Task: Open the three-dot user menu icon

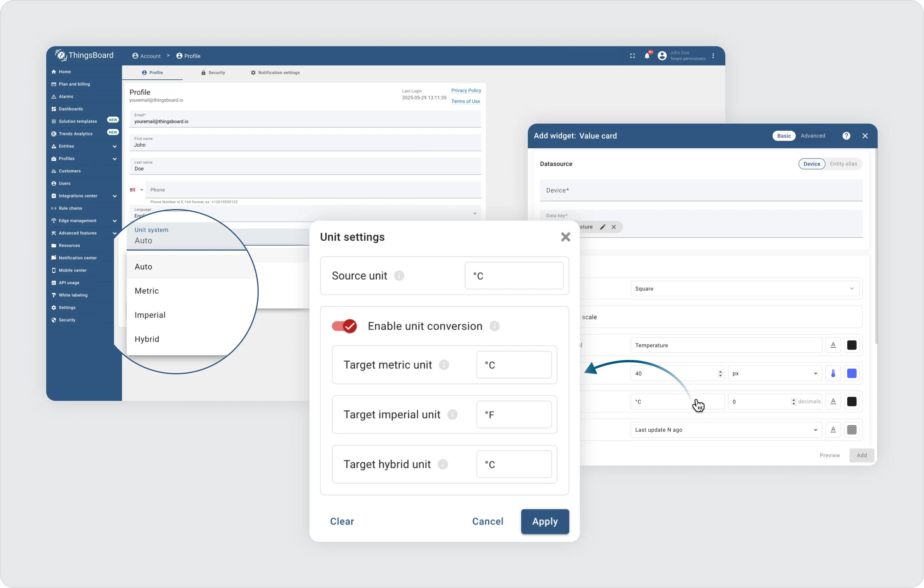Action: click(713, 56)
